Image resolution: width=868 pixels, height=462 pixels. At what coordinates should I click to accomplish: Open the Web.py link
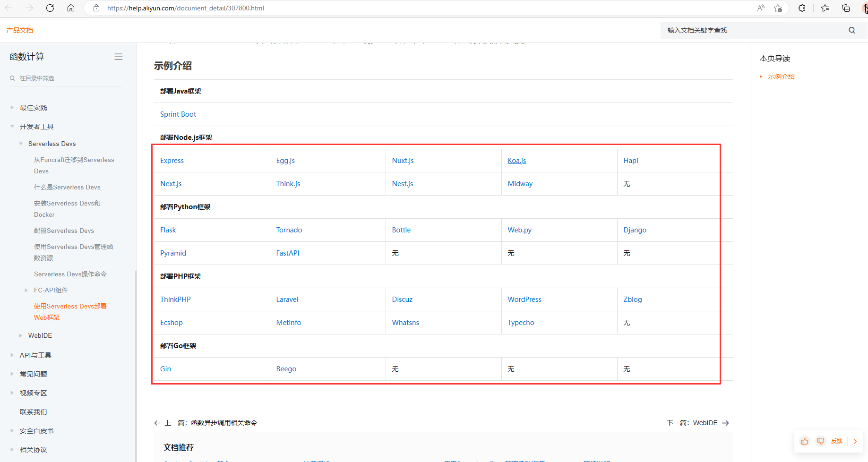coord(520,230)
